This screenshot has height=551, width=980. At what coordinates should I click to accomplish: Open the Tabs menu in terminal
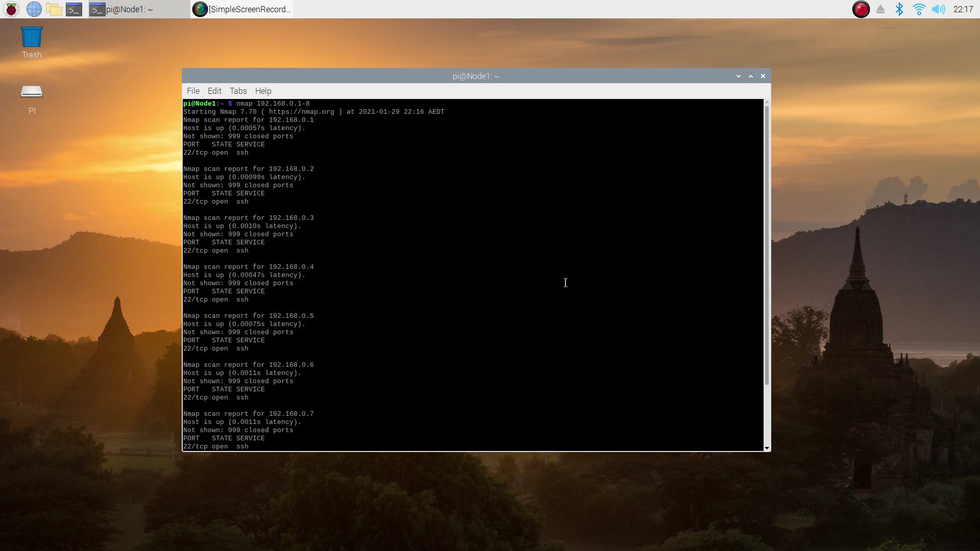click(238, 91)
